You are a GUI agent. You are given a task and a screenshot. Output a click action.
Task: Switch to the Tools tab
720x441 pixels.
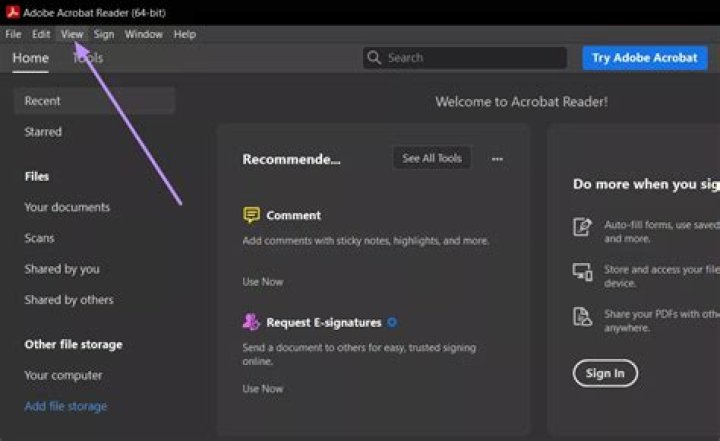(x=88, y=58)
